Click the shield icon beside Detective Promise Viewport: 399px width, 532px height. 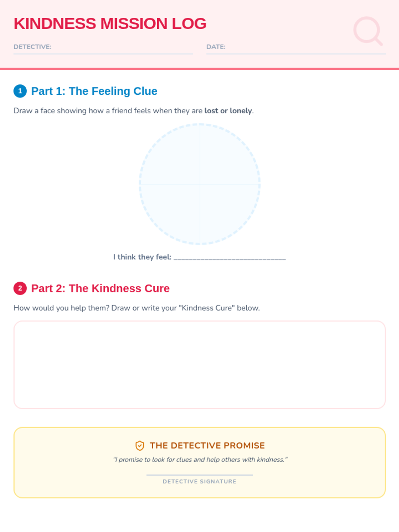tap(140, 446)
